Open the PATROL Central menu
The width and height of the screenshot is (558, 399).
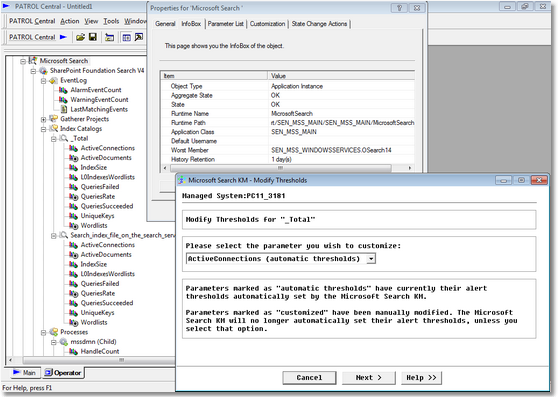tap(32, 21)
